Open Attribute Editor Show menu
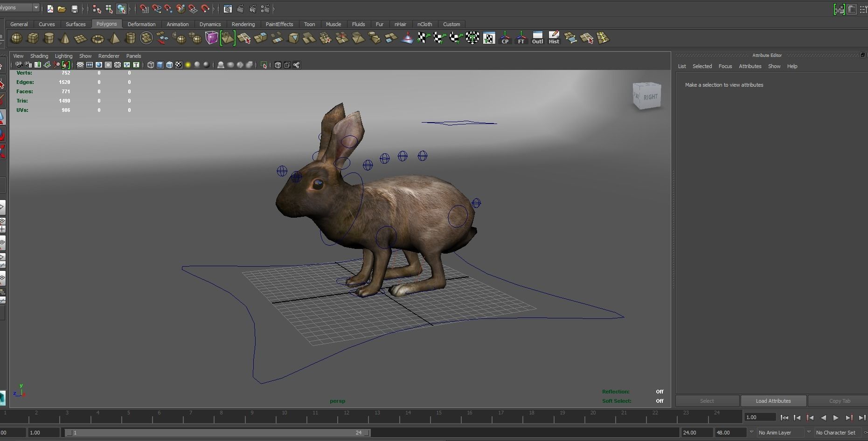This screenshot has width=868, height=441. pyautogui.click(x=774, y=66)
